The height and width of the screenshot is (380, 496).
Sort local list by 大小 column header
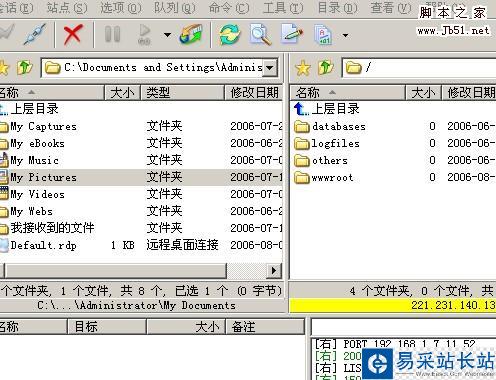point(123,92)
